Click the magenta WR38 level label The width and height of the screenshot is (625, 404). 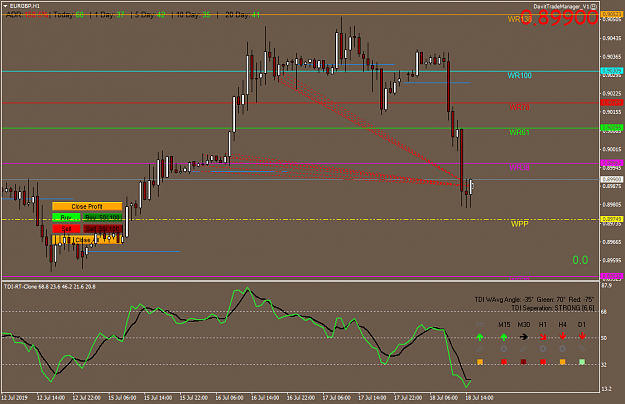click(x=519, y=167)
